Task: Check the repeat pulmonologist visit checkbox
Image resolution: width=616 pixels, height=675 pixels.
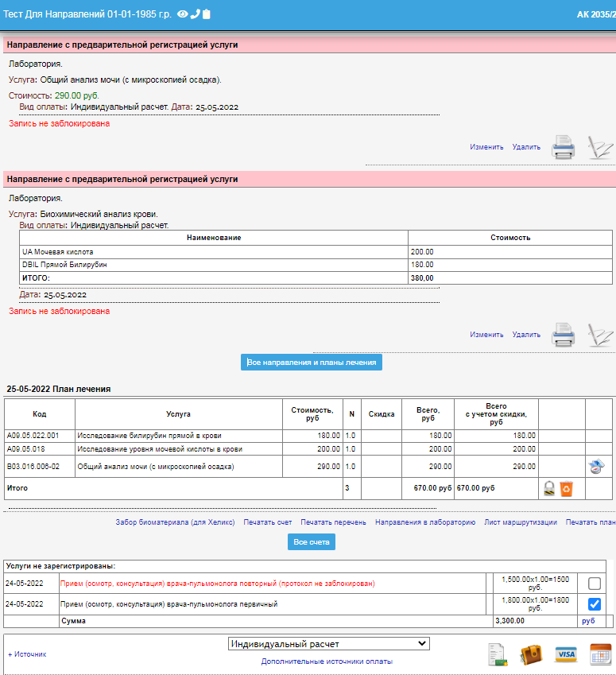Action: pos(595,584)
